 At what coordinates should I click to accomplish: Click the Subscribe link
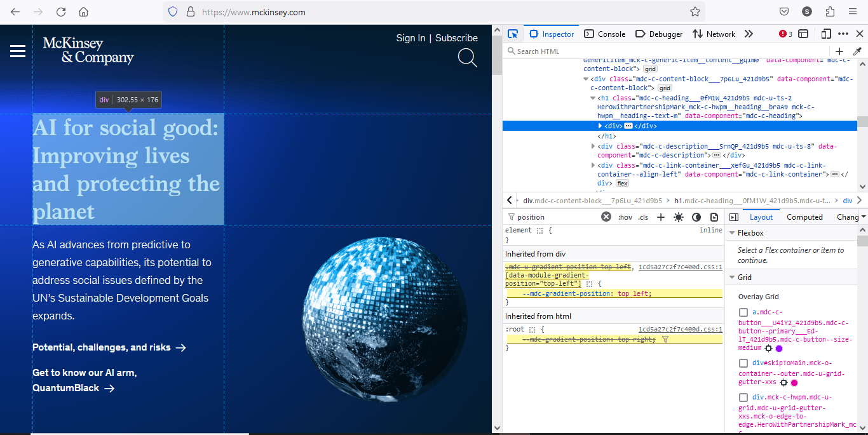(x=456, y=38)
